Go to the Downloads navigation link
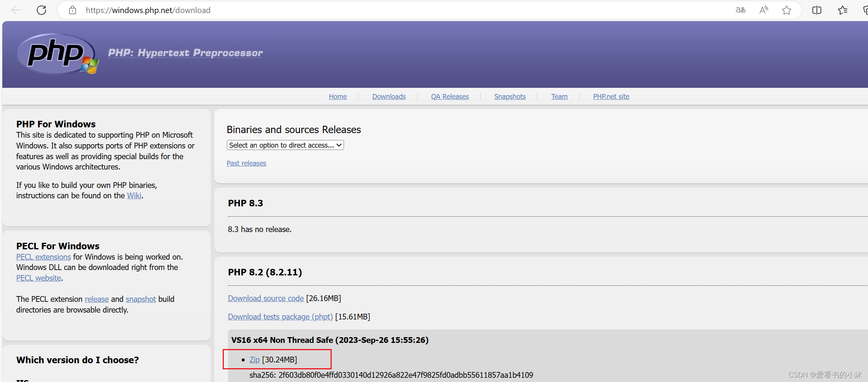 [x=389, y=97]
